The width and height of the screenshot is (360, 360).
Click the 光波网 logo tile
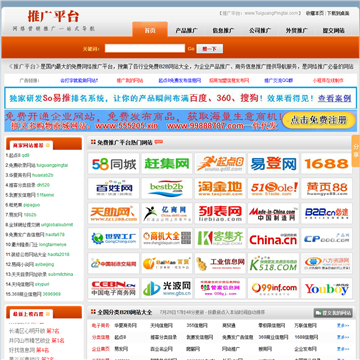click(167, 288)
